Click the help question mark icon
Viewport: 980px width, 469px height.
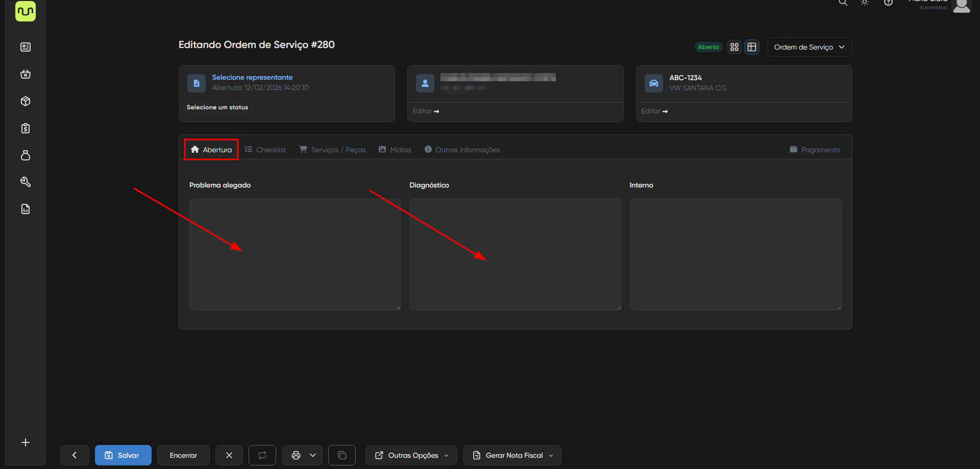point(888,3)
